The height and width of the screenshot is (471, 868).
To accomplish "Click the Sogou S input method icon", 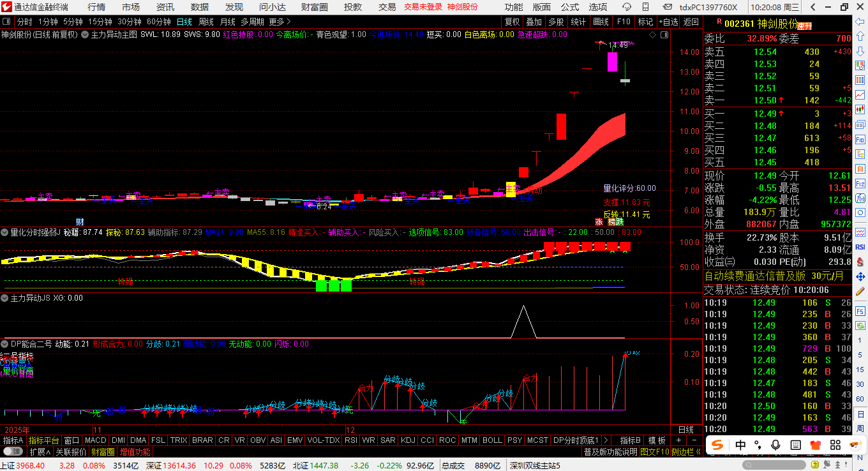I will pos(717,445).
